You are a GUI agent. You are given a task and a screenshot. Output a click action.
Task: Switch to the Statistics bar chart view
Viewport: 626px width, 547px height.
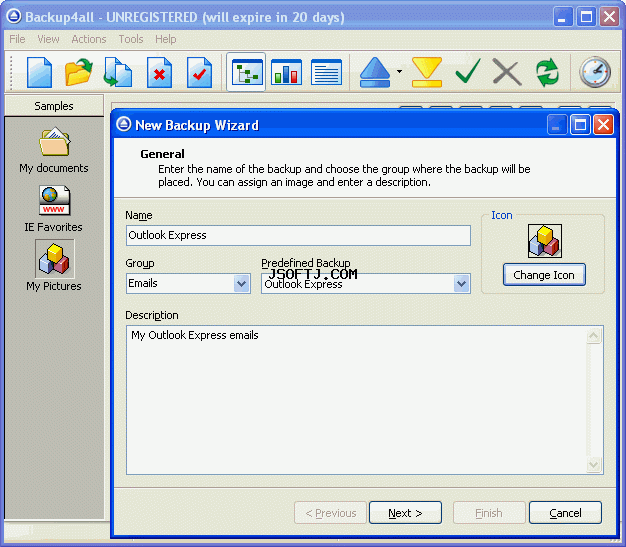click(x=286, y=72)
